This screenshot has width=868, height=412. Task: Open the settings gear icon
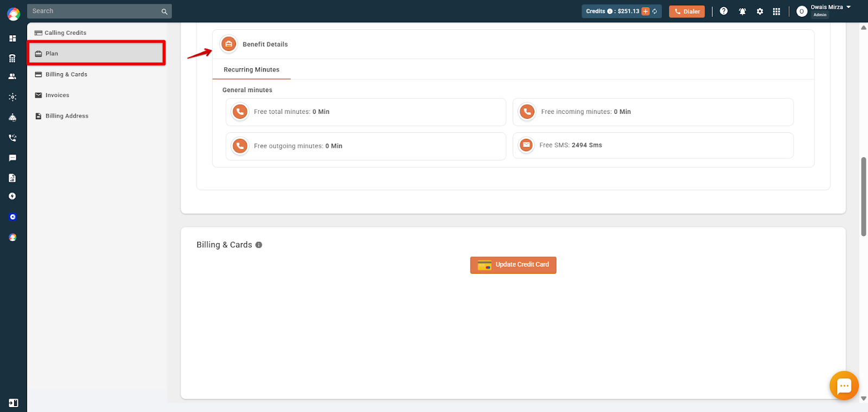[x=760, y=11]
